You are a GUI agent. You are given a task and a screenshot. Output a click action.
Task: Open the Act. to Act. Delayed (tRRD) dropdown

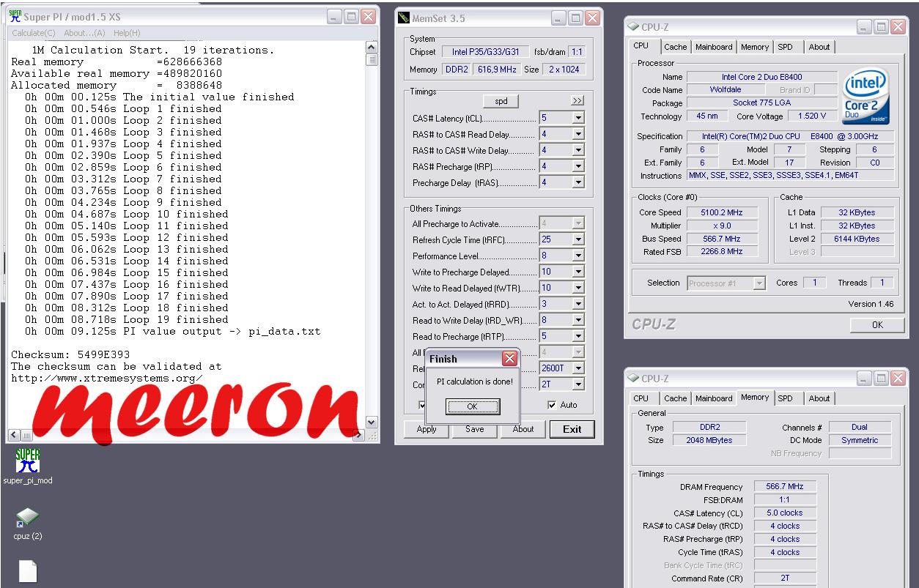578,304
